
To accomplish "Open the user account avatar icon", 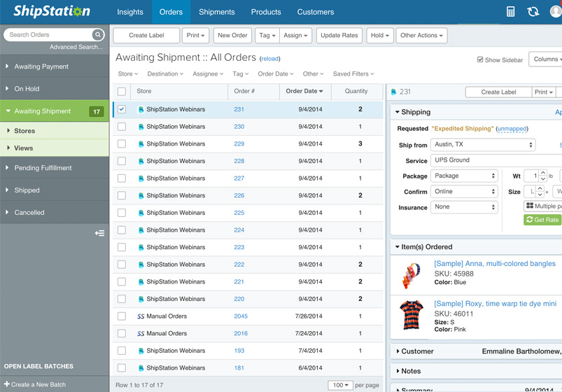I will [x=556, y=11].
